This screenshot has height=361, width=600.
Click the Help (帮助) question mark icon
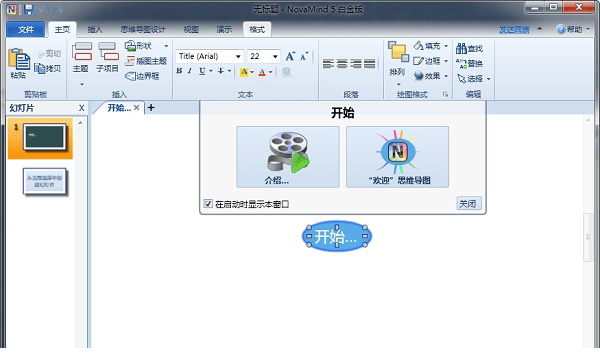tap(561, 29)
